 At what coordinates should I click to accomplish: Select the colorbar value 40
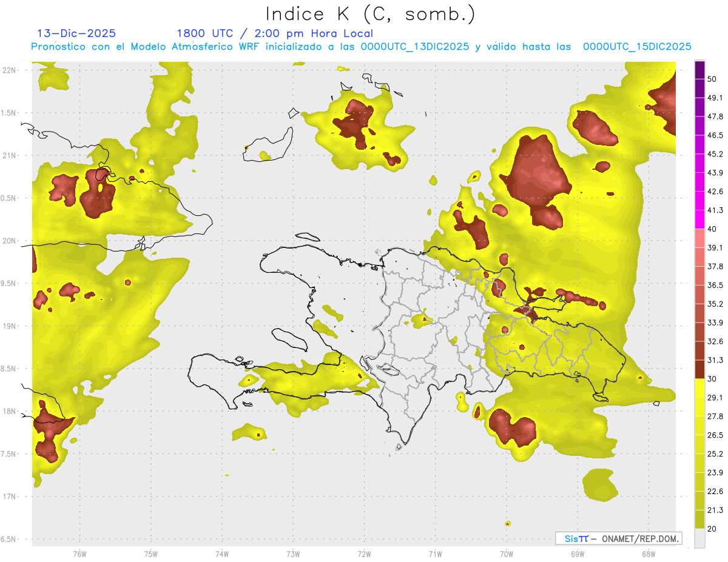point(712,229)
